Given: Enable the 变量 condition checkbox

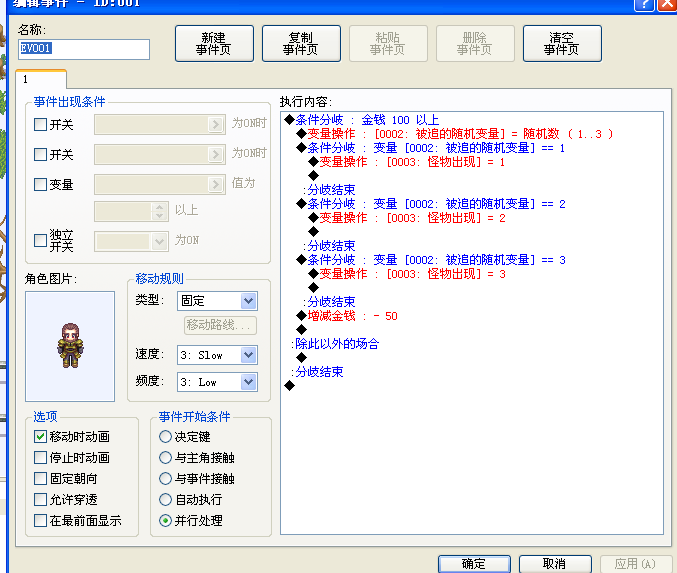Looking at the screenshot, I should (40, 184).
